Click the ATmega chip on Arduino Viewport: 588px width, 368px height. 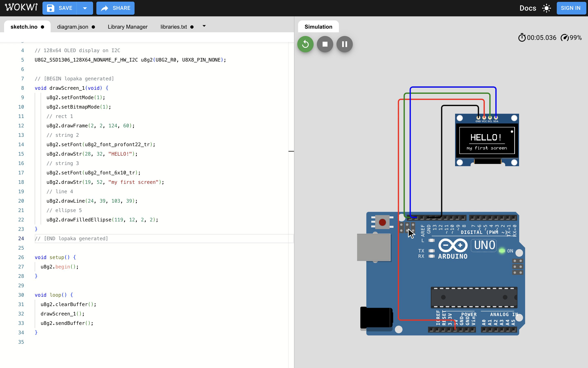[x=474, y=297]
